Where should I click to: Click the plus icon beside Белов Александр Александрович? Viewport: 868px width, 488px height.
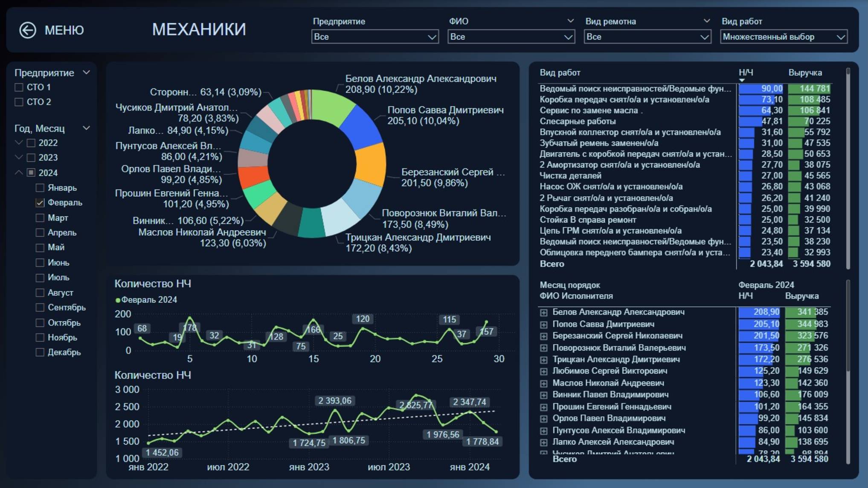tap(543, 312)
